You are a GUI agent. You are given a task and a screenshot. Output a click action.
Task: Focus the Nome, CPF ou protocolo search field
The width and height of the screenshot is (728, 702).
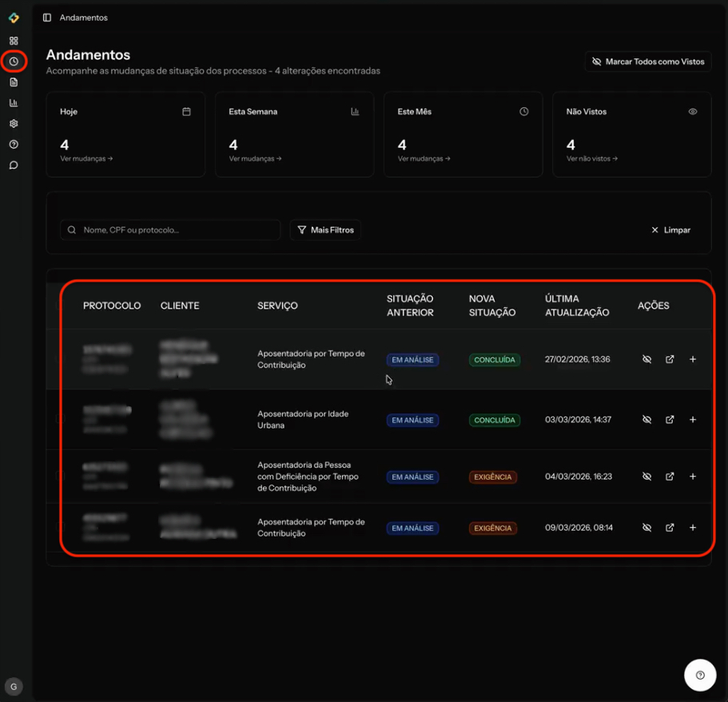point(171,230)
